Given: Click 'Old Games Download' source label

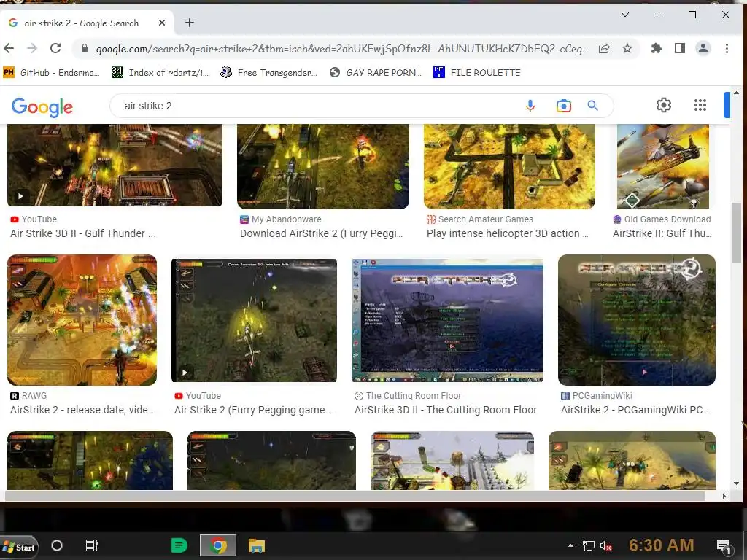Looking at the screenshot, I should pyautogui.click(x=667, y=219).
